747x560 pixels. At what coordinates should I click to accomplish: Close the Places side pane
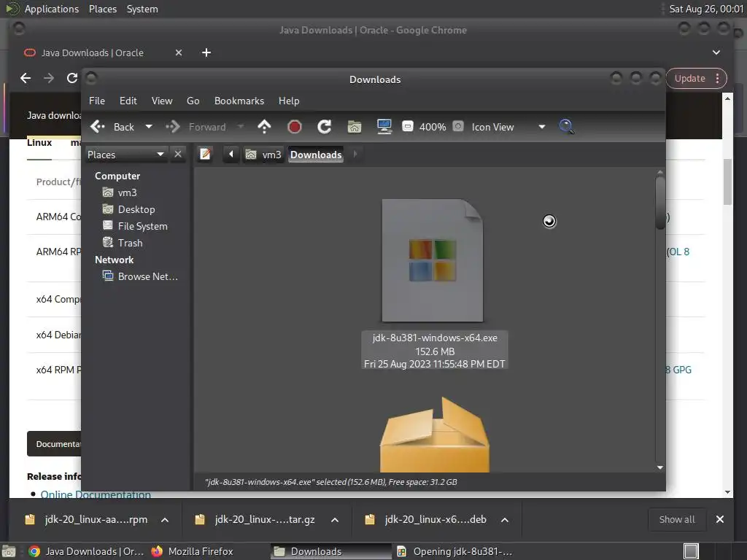pyautogui.click(x=178, y=155)
